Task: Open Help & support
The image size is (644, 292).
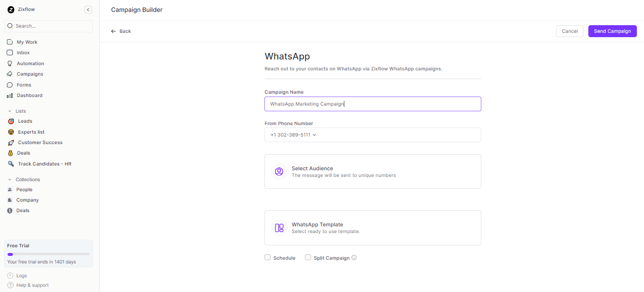Action: [31, 285]
